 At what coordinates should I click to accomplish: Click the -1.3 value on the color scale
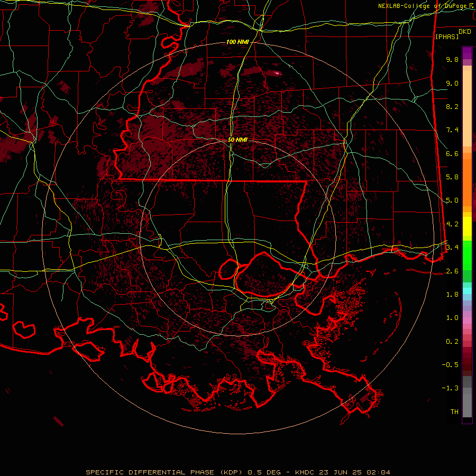coord(450,388)
